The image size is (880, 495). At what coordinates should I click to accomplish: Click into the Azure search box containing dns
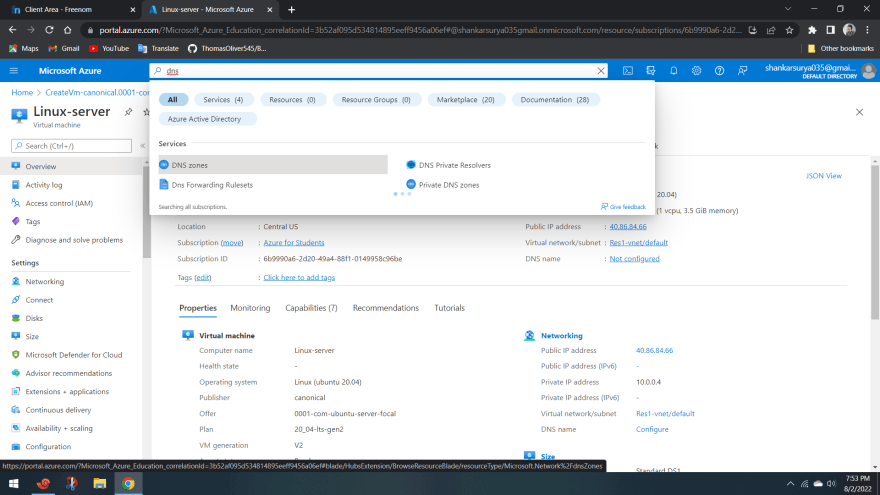click(378, 71)
